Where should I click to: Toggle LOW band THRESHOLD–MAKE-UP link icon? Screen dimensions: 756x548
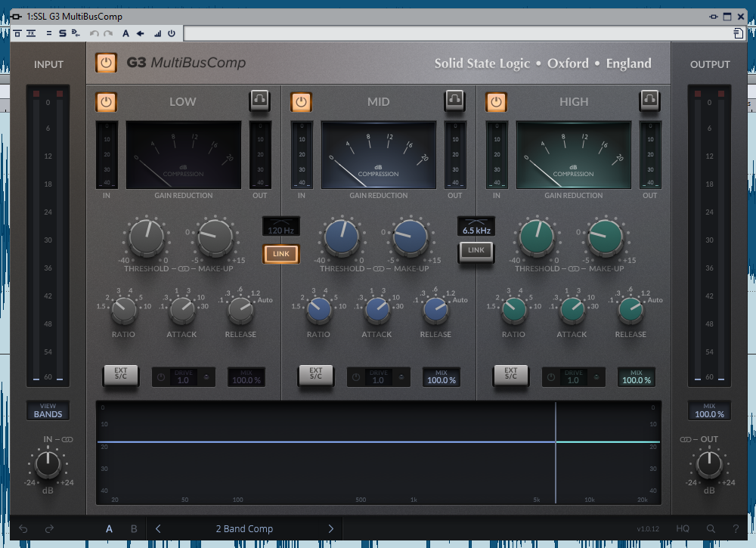point(183,269)
